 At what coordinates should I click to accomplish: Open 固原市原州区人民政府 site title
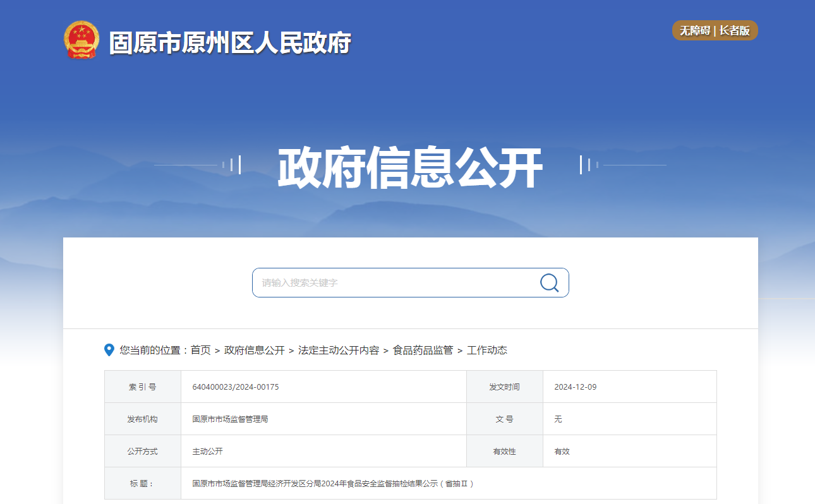coord(230,43)
